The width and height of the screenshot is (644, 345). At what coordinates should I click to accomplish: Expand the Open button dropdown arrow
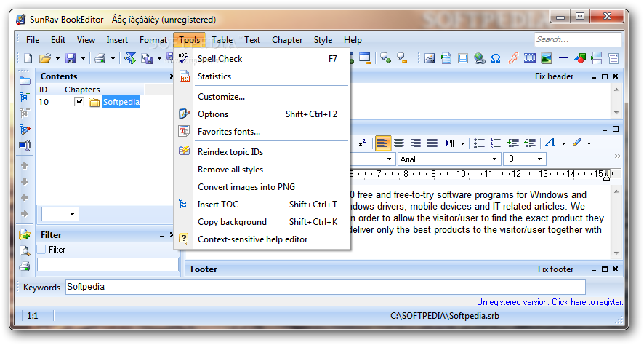coord(57,58)
